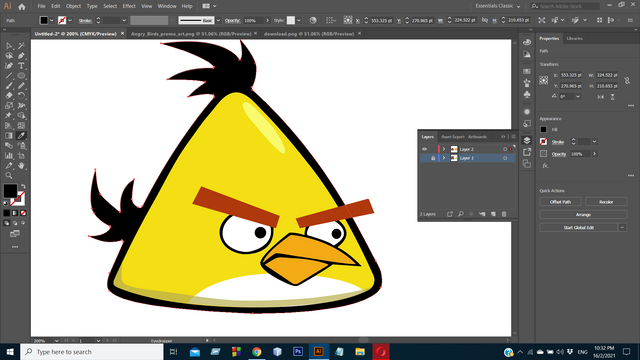Viewport: 640px width, 360px height.
Task: Select the Magic Wand tool
Action: (x=21, y=46)
